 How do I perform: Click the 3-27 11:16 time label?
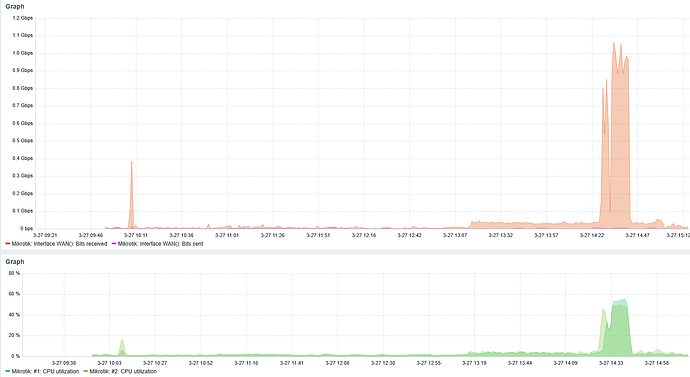pyautogui.click(x=246, y=363)
